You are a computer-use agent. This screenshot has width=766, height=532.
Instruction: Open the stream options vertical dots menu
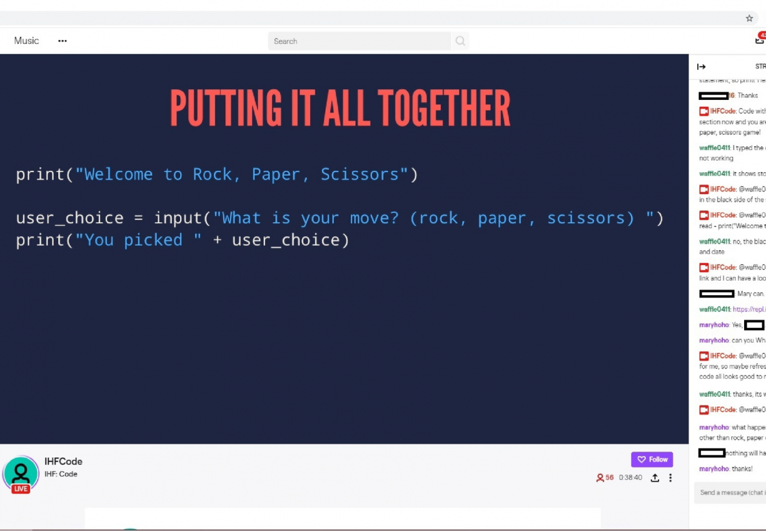(x=670, y=478)
